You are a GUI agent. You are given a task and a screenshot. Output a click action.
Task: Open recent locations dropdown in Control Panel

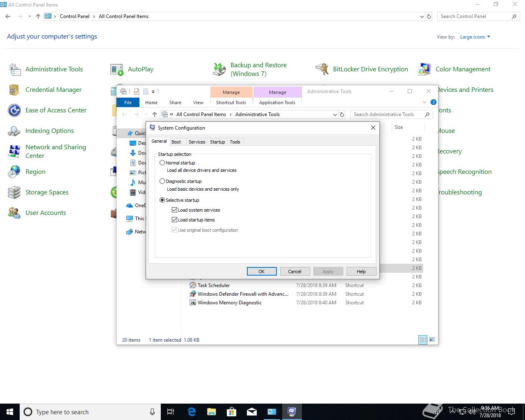[30, 16]
